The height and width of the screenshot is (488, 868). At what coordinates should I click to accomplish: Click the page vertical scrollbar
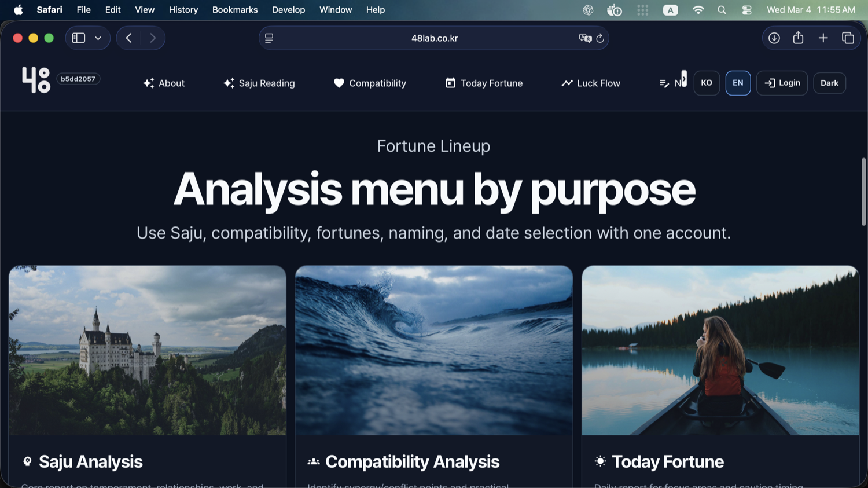tap(863, 192)
